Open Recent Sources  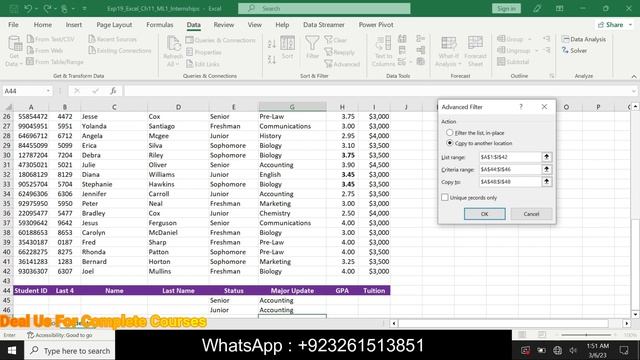pyautogui.click(x=113, y=39)
